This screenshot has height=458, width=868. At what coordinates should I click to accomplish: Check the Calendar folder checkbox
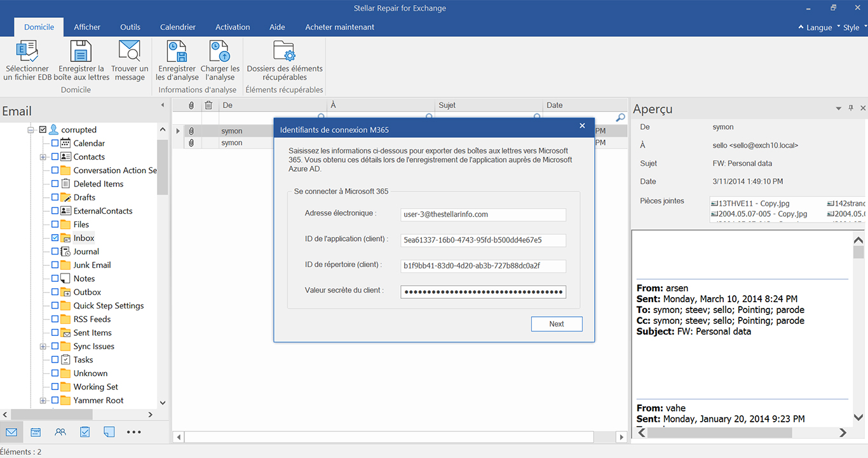[55, 143]
